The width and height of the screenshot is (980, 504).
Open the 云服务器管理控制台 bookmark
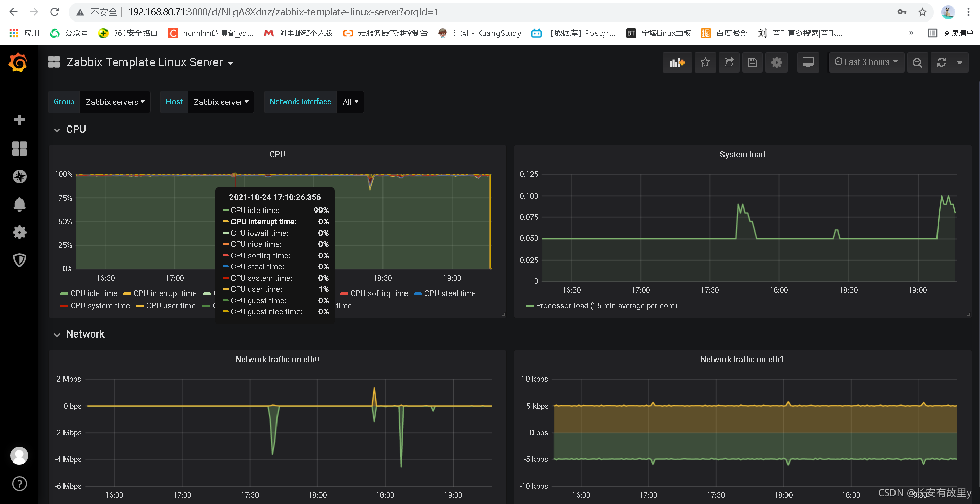coord(385,33)
